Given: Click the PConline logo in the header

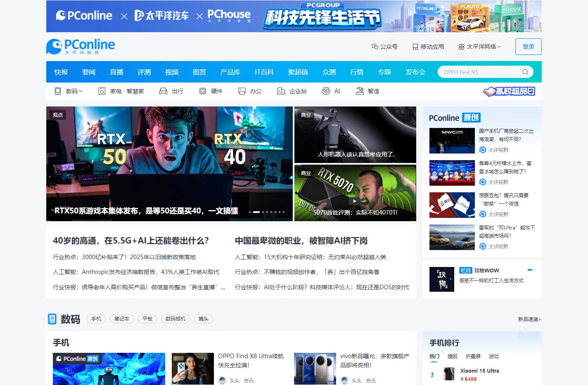Looking at the screenshot, I should (81, 47).
